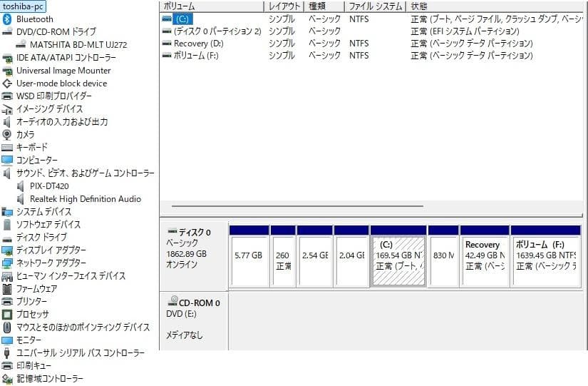
Task: Click the CD-ROM 0 DVD (E:) label box
Action: (194, 321)
